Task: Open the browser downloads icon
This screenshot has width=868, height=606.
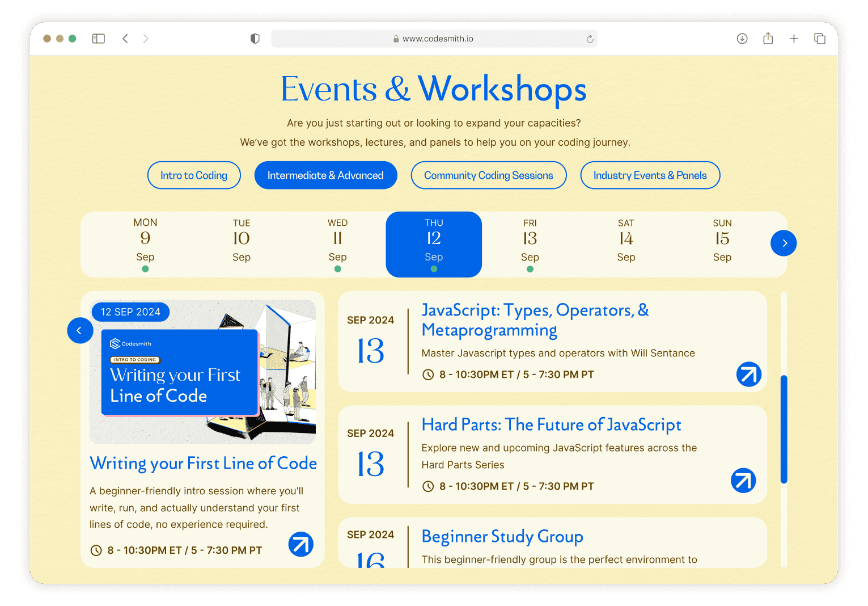Action: pyautogui.click(x=742, y=39)
